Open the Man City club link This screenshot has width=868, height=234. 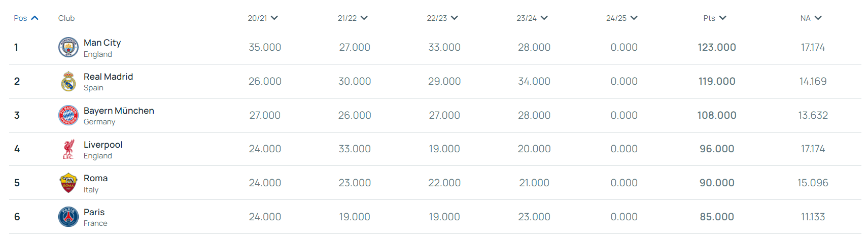[102, 43]
